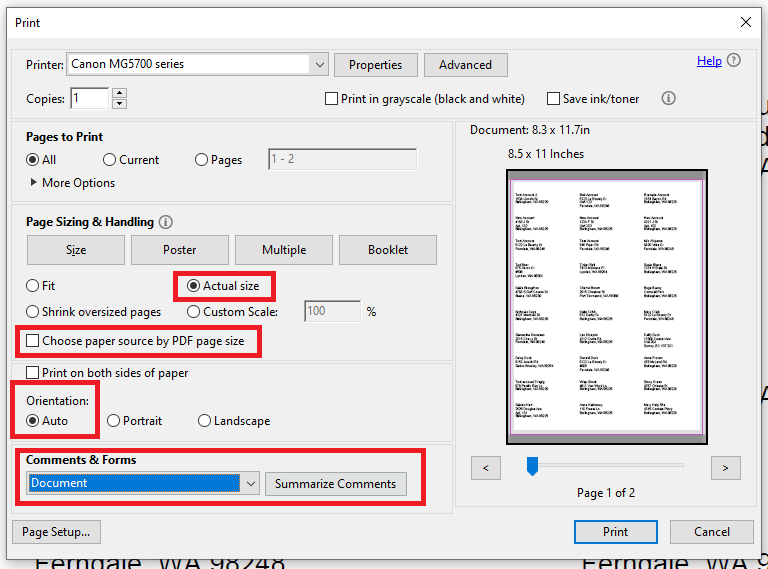Image resolution: width=768 pixels, height=569 pixels.
Task: Increase the copies count with up arrow
Action: (x=120, y=93)
